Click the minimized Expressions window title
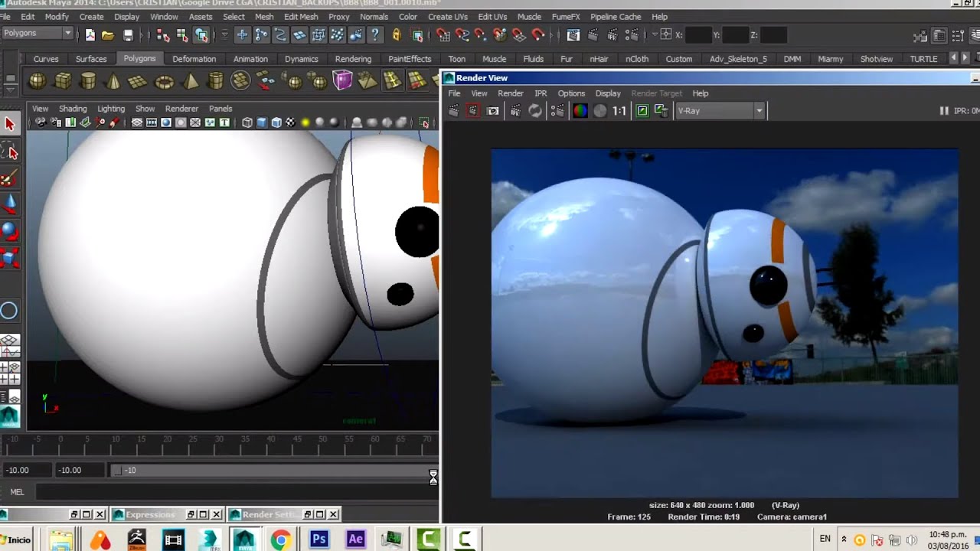The width and height of the screenshot is (980, 551). pos(150,514)
